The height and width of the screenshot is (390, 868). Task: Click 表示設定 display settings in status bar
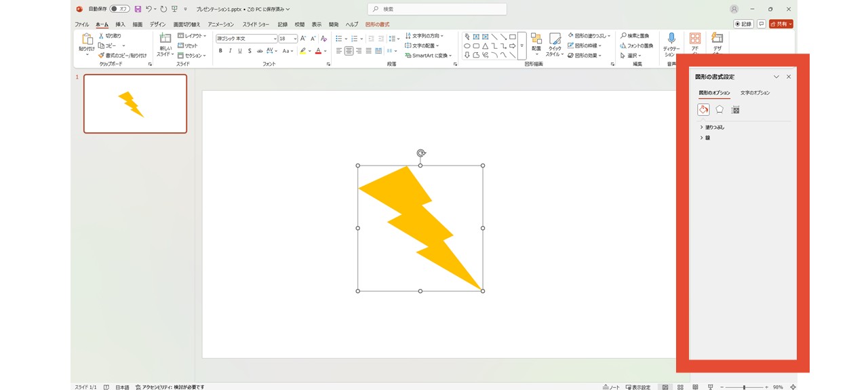638,387
